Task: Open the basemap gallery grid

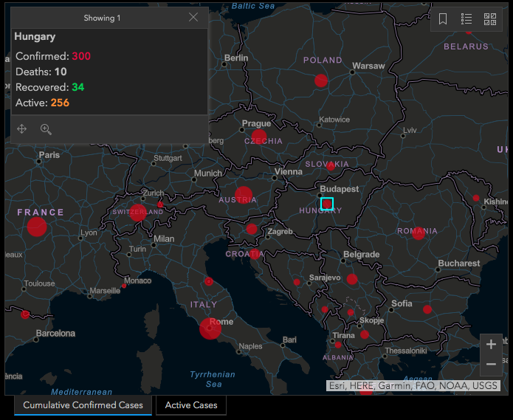Action: [490, 19]
